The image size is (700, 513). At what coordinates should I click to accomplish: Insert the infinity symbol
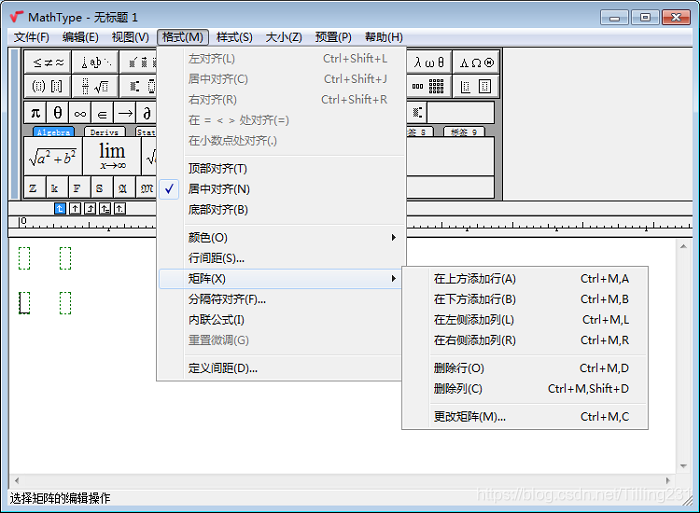click(x=80, y=113)
